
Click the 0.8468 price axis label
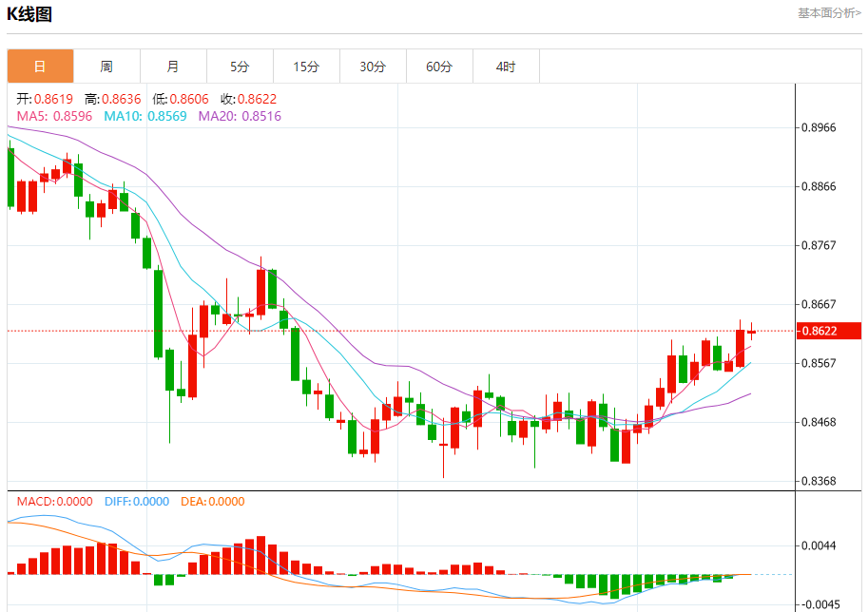pyautogui.click(x=819, y=422)
